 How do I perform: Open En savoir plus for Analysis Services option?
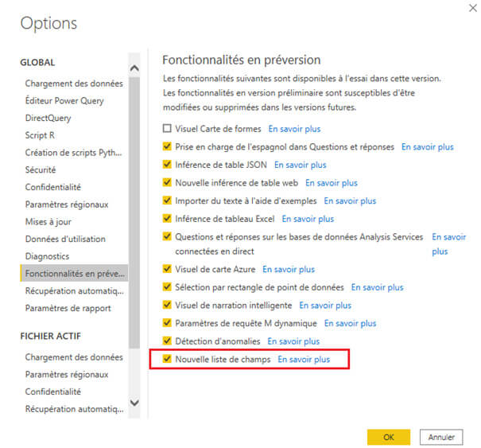pyautogui.click(x=448, y=244)
